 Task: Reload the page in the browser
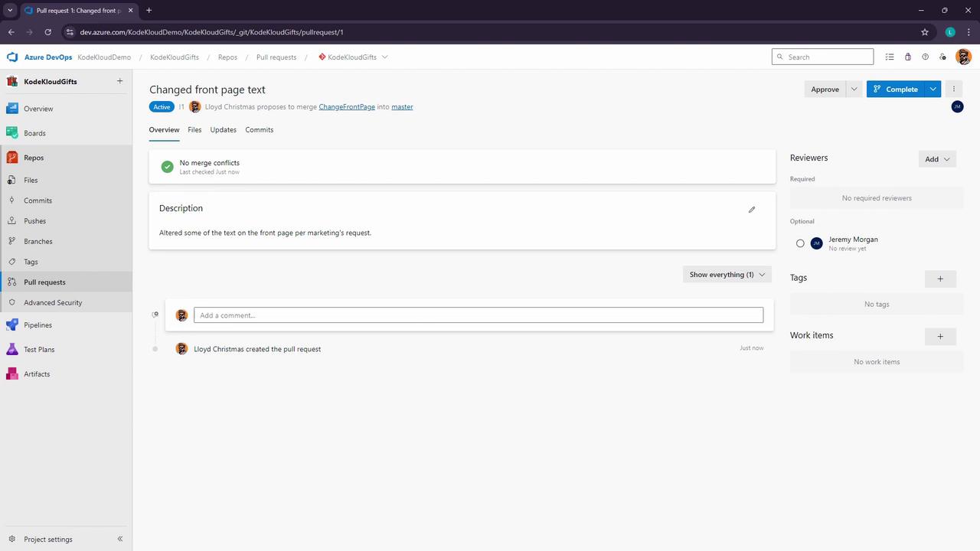click(x=47, y=32)
